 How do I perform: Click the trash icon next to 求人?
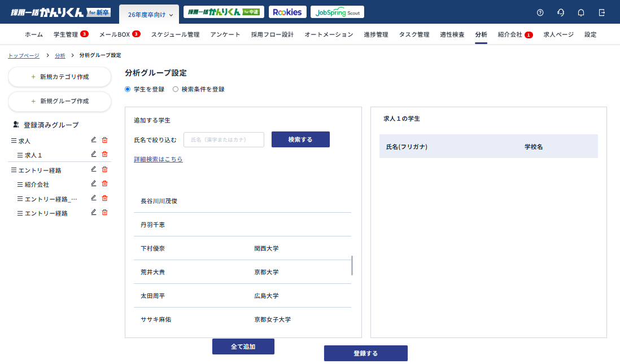pyautogui.click(x=104, y=140)
